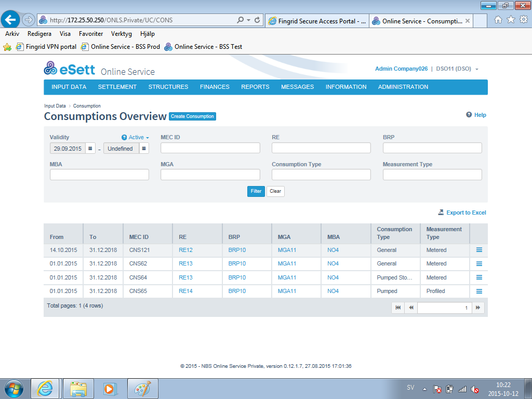Sort by the MEC ID column header
The image size is (532, 399).
139,237
